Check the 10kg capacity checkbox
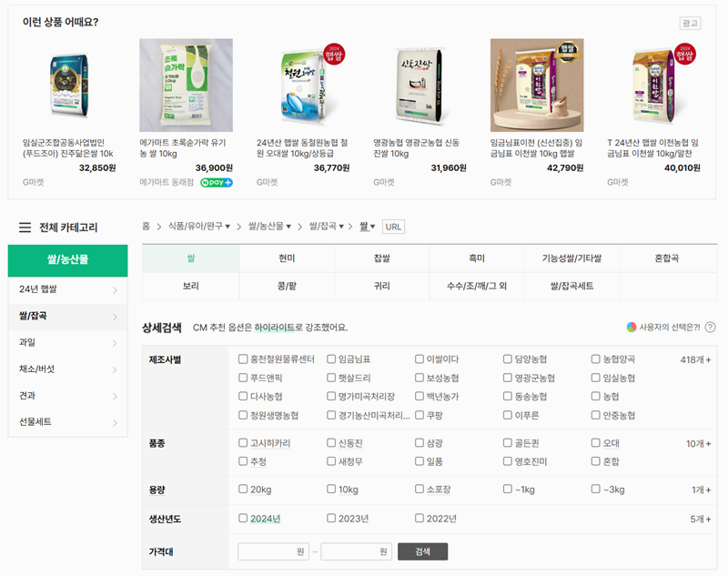This screenshot has width=728, height=576. (331, 489)
